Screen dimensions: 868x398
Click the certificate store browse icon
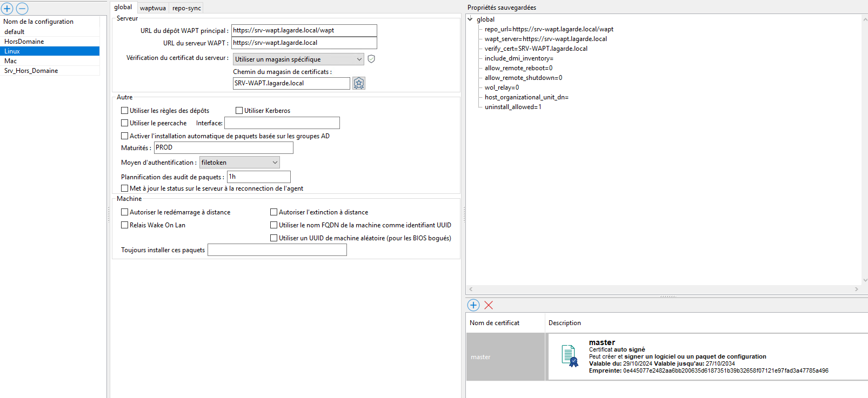tap(359, 83)
